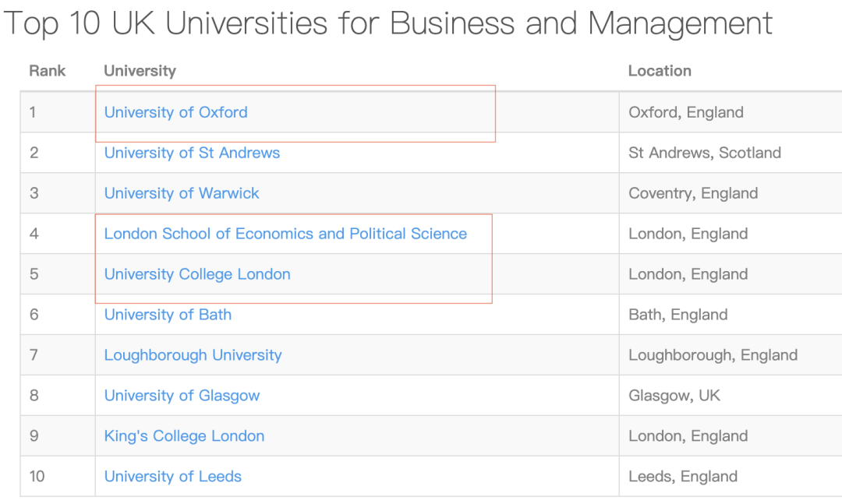Open London School of Economics and Political Science
Viewport: 842px width, 504px height.
(x=285, y=234)
